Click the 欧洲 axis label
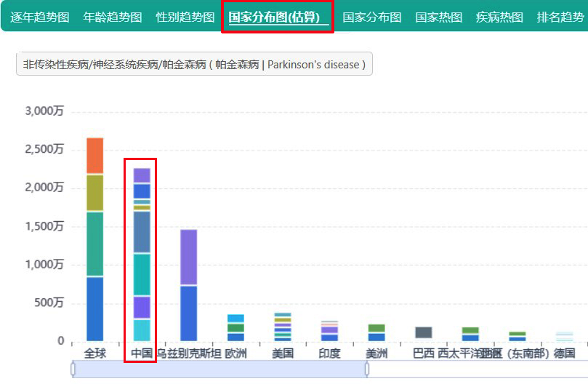The width and height of the screenshot is (588, 392). pyautogui.click(x=235, y=353)
